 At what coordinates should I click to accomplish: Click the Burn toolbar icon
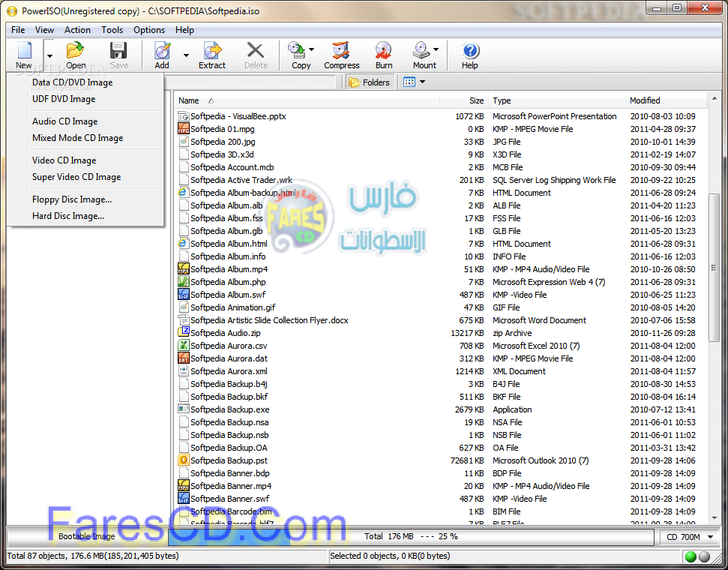384,50
